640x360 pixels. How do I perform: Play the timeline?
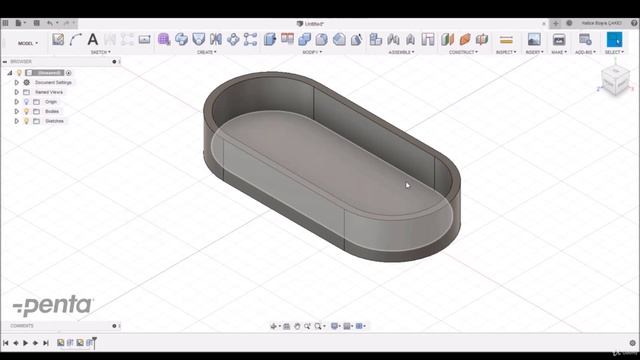(x=26, y=343)
